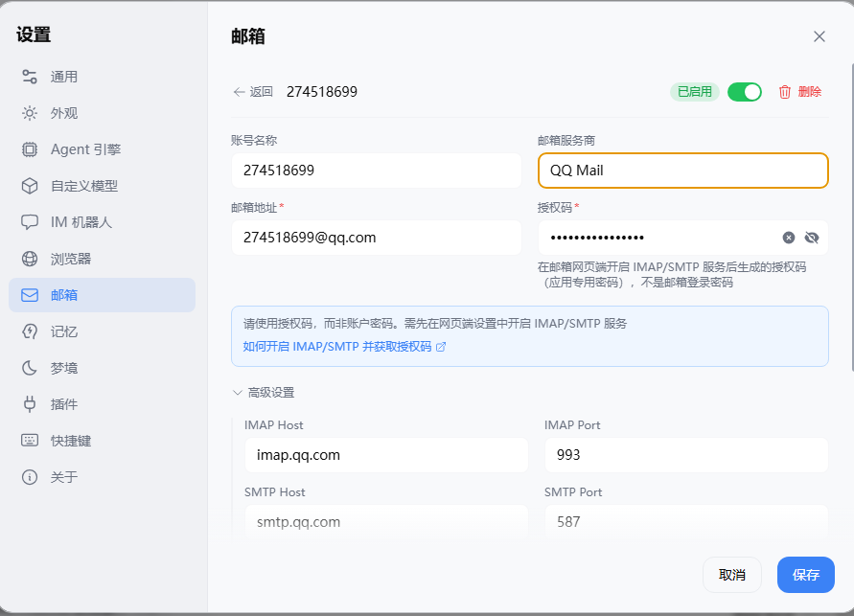Click the 插件 plug icon
This screenshot has height=616, width=854.
pos(30,404)
